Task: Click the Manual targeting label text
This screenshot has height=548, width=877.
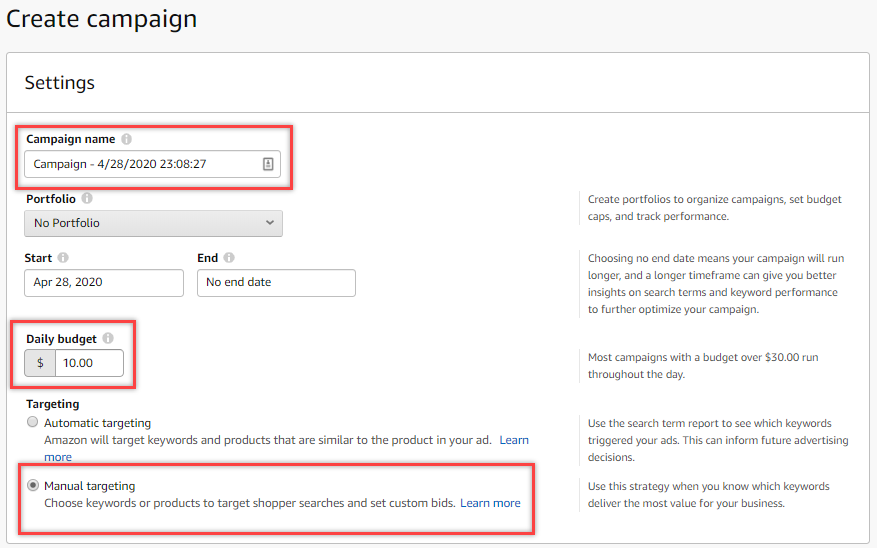Action: click(x=90, y=486)
